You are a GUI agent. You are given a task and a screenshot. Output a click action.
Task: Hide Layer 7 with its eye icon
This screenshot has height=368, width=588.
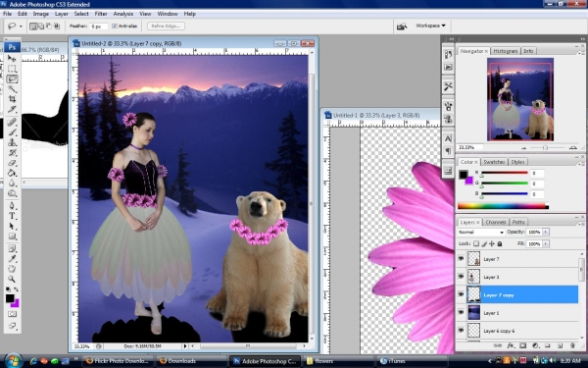click(461, 259)
